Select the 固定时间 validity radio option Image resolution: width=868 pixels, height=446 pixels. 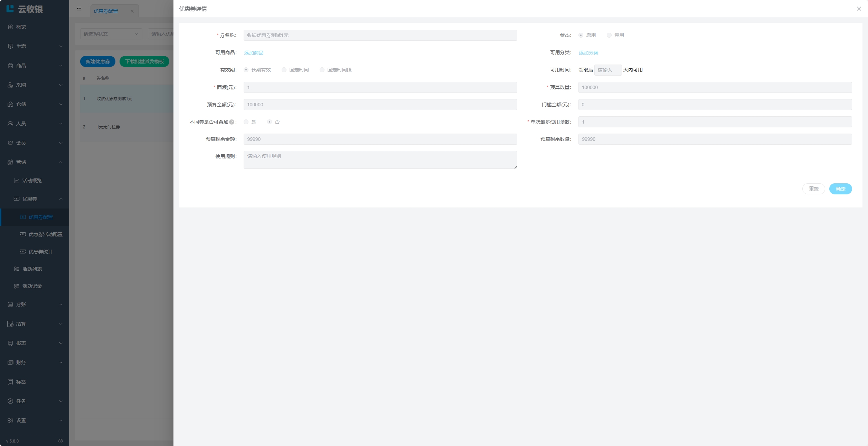click(x=284, y=70)
